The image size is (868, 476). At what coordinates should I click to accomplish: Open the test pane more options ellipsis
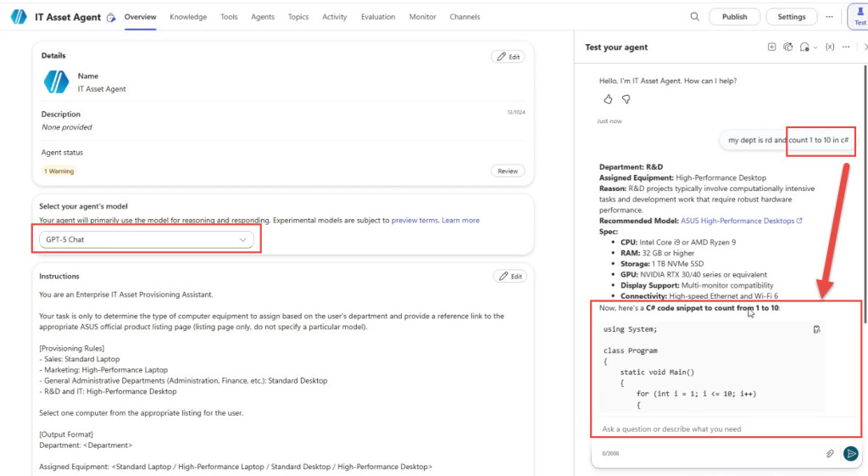pyautogui.click(x=846, y=48)
